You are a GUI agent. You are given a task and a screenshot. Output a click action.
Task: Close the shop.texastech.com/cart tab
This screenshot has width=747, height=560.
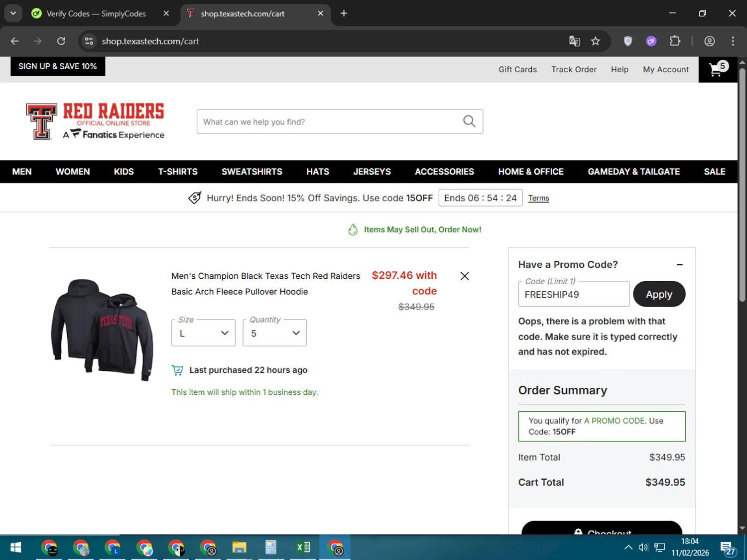321,13
